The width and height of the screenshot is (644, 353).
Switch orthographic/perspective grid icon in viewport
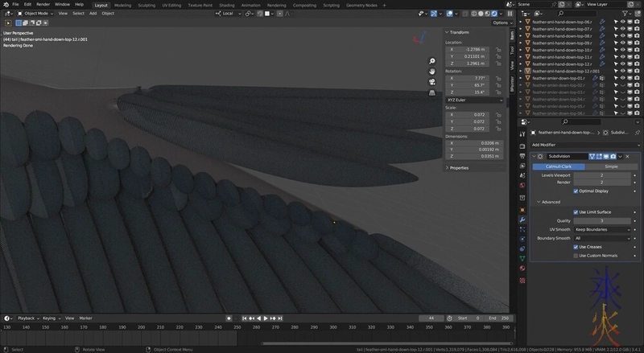click(432, 92)
